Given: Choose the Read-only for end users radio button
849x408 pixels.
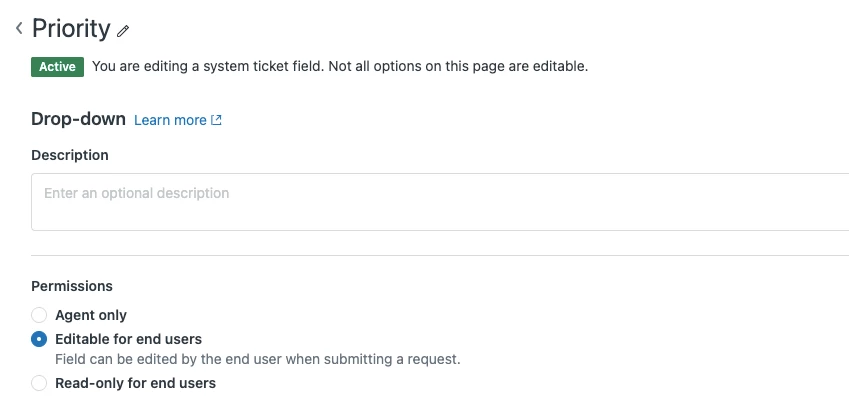Looking at the screenshot, I should (39, 383).
